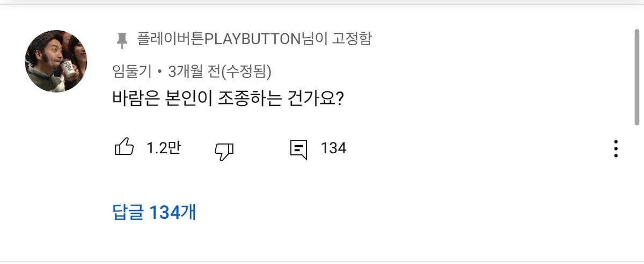Like the comment with thumbs-up icon
This screenshot has width=644, height=264.
pos(124,148)
